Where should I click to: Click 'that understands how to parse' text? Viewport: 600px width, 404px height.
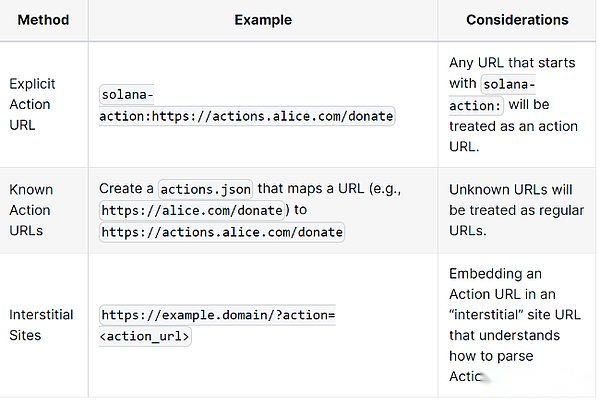[504, 345]
